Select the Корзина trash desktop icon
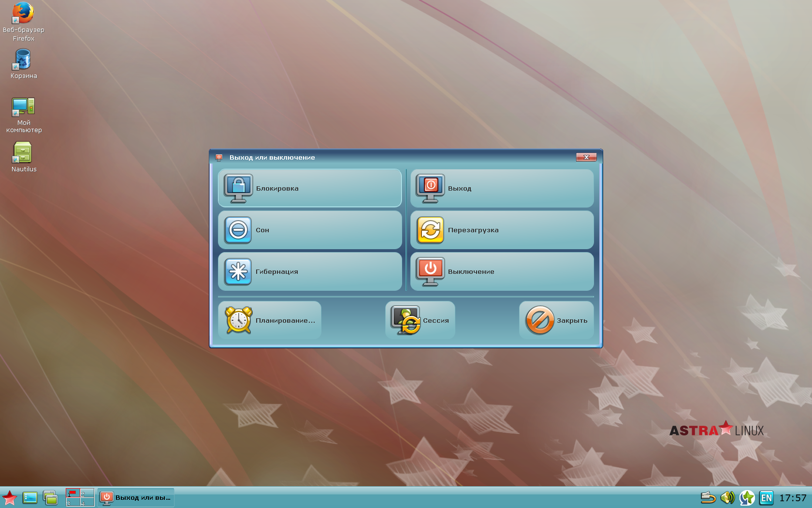This screenshot has height=508, width=812. [23, 64]
